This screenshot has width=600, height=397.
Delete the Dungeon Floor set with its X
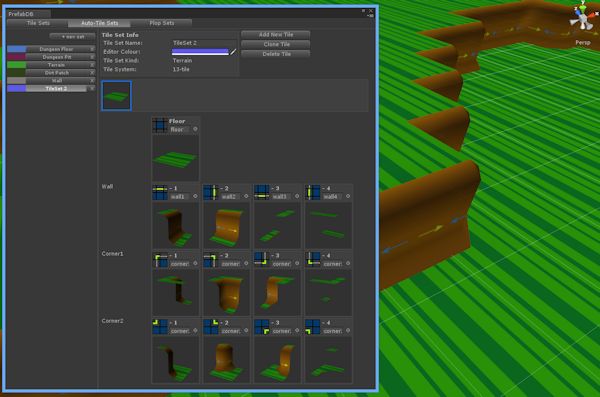click(92, 49)
